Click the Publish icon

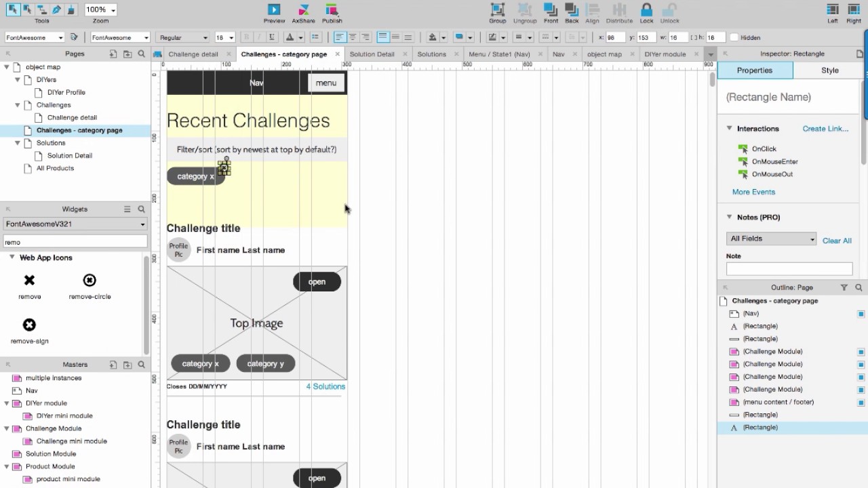[332, 9]
